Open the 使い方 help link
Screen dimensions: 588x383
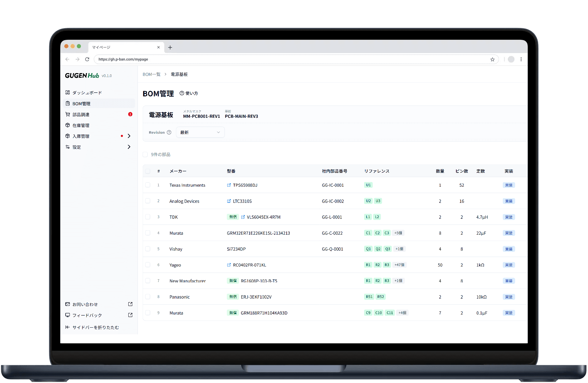pyautogui.click(x=189, y=93)
